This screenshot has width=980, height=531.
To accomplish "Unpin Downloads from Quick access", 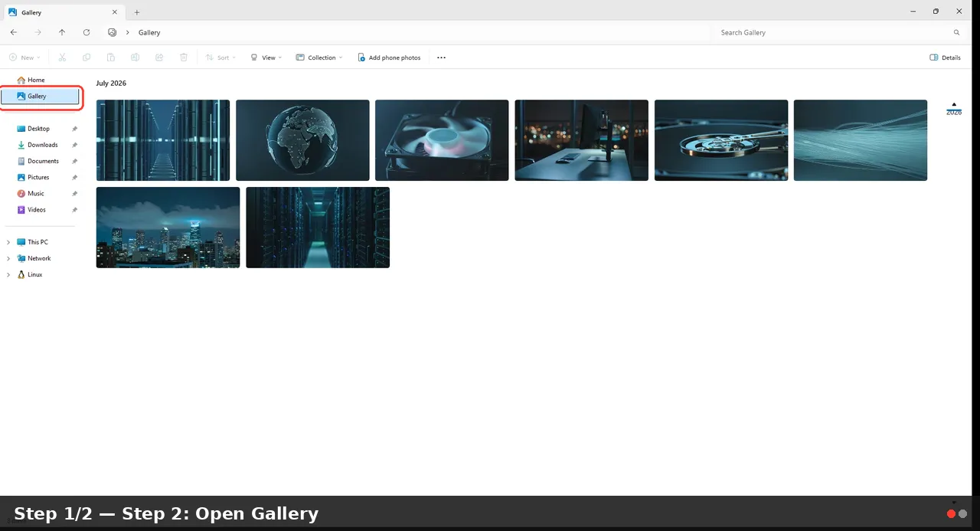I will (x=74, y=145).
